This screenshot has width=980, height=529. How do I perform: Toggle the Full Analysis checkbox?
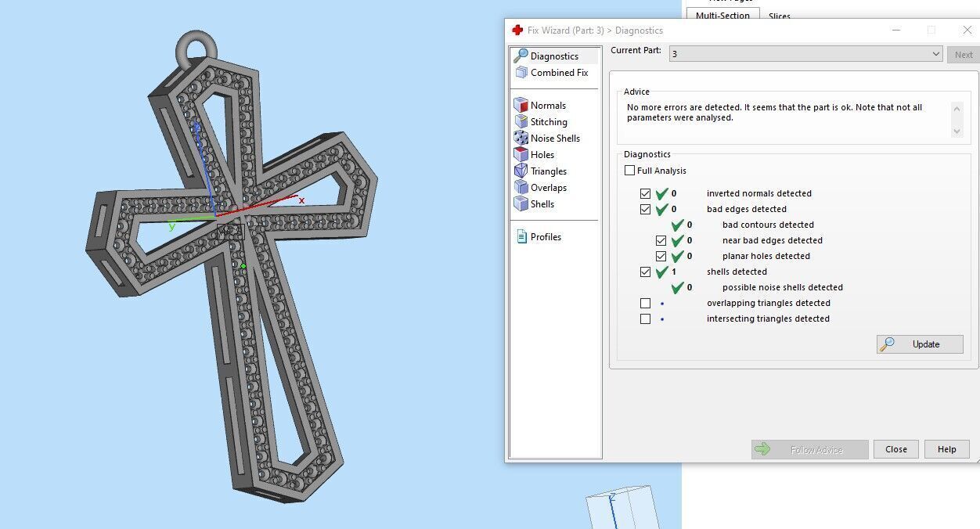(629, 171)
